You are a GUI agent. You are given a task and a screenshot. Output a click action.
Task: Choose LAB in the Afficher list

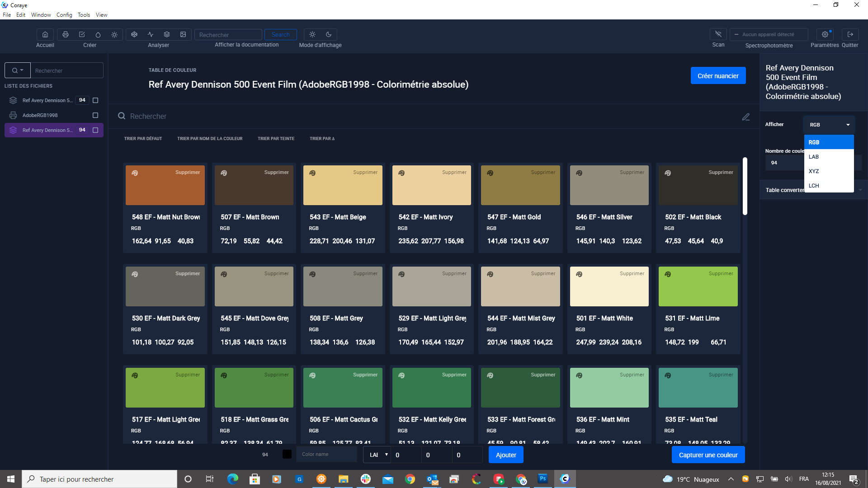click(829, 157)
